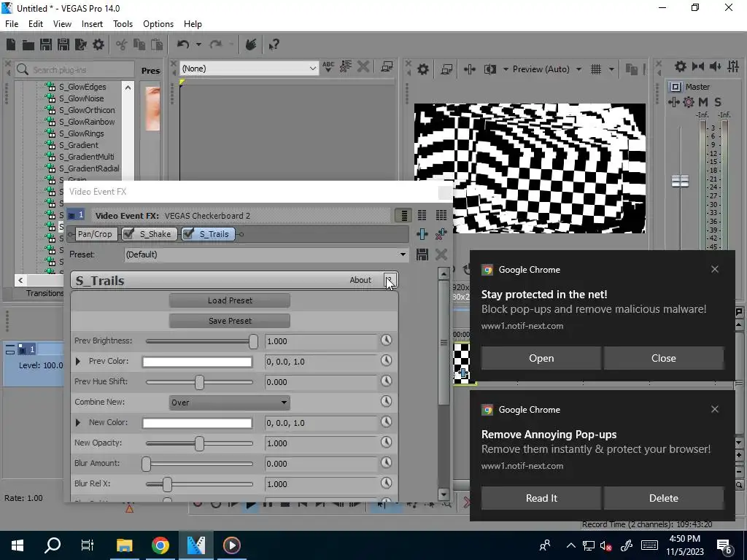Mute the Master bus with M

[x=703, y=102]
